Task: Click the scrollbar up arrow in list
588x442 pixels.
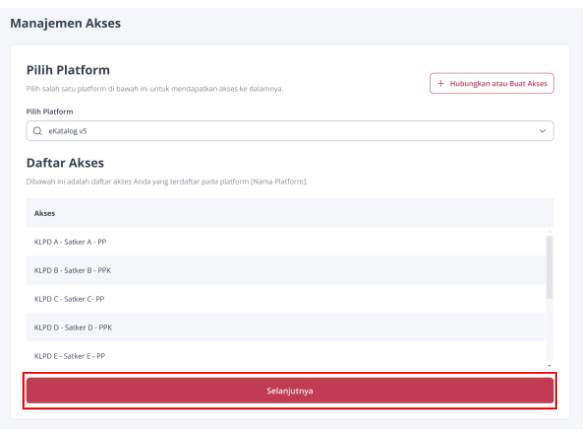Action: click(550, 232)
